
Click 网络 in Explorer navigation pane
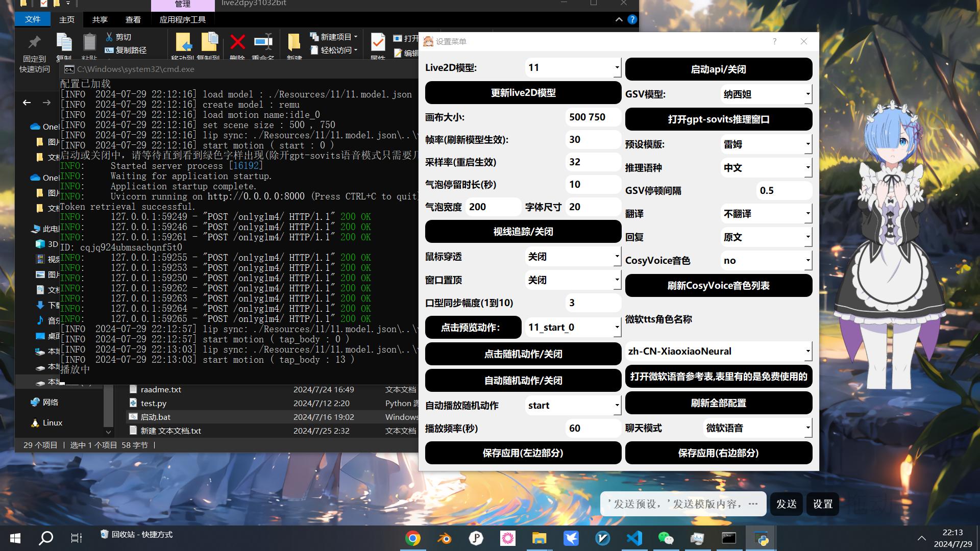coord(50,403)
